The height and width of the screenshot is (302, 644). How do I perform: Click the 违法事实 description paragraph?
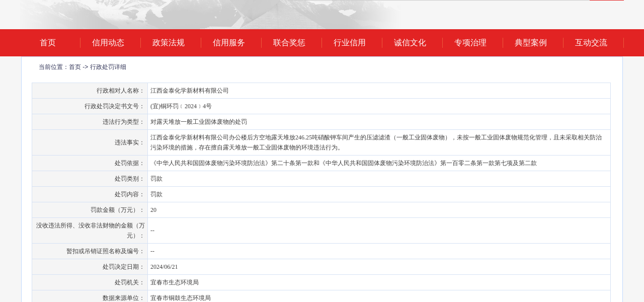pyautogui.click(x=376, y=142)
